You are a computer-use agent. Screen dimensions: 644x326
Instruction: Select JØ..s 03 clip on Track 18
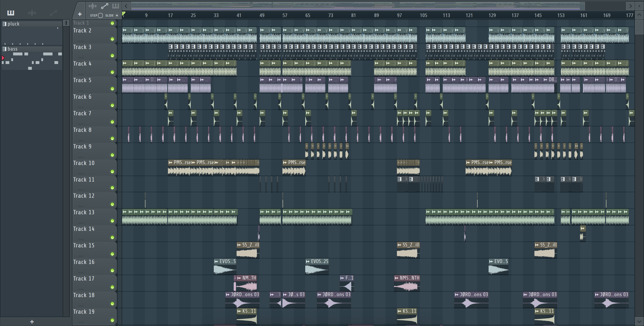point(294,299)
